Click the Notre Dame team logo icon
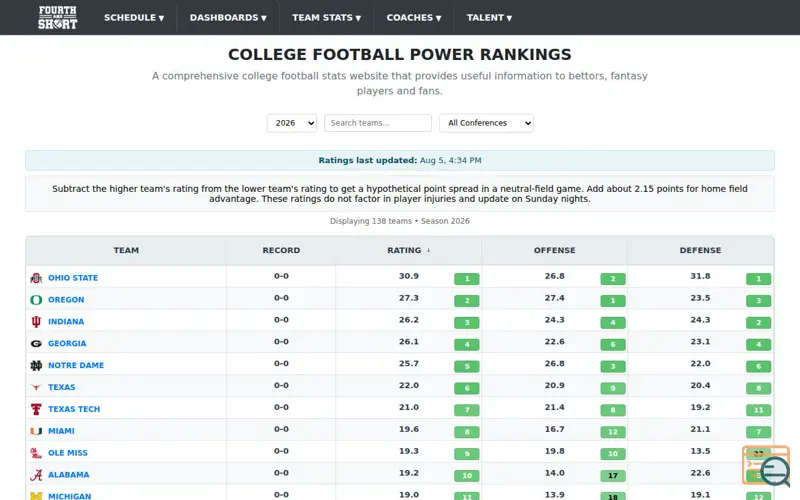Screen dimensions: 800x500 (x=36, y=365)
